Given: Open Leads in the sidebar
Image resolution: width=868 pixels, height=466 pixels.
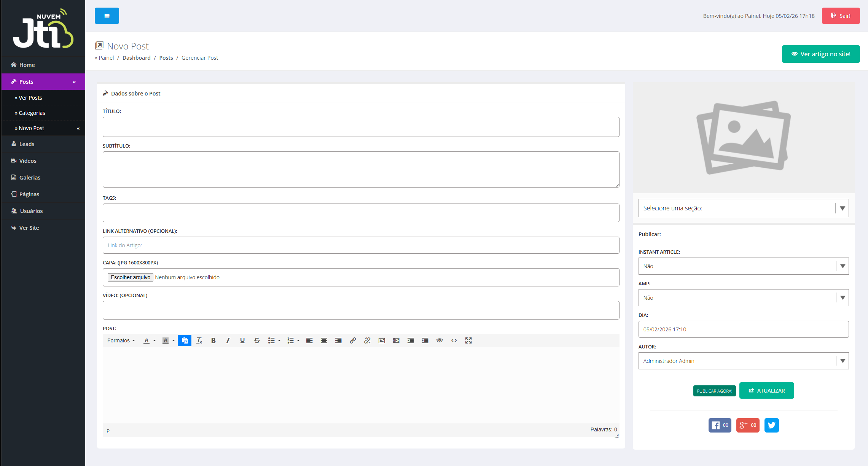Looking at the screenshot, I should [27, 144].
